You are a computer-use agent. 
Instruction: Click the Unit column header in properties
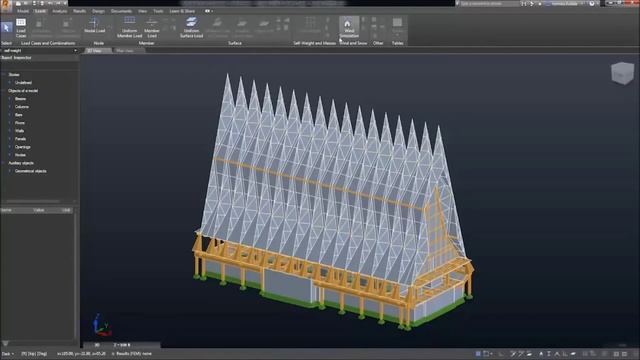point(66,210)
